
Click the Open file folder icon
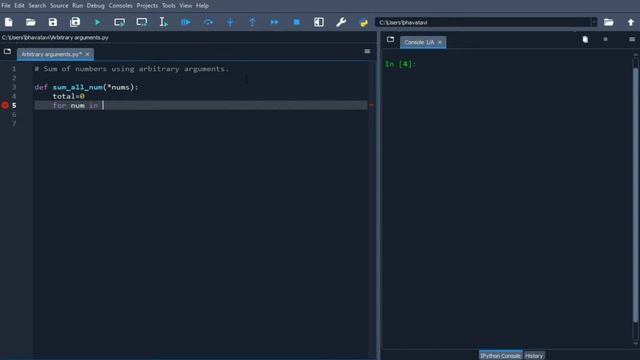click(31, 22)
